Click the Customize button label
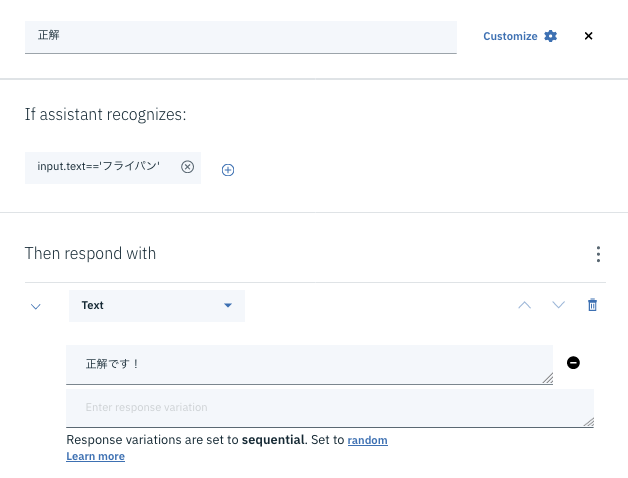Screen dimensions: 628x478 pos(510,36)
